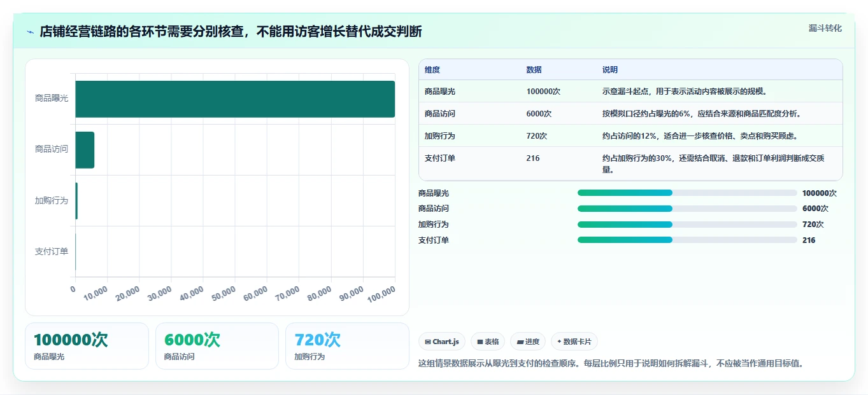The image size is (868, 395).
Task: Click the 100000次 table cell
Action: tap(543, 92)
